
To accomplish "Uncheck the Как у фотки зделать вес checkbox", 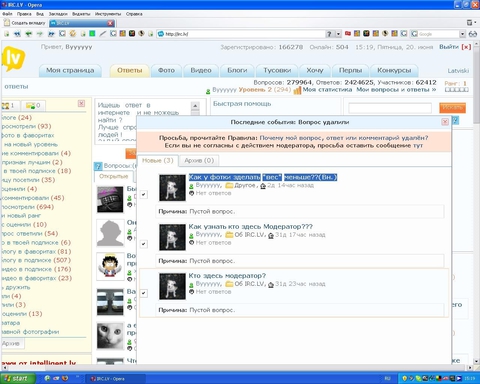I will coord(144,195).
